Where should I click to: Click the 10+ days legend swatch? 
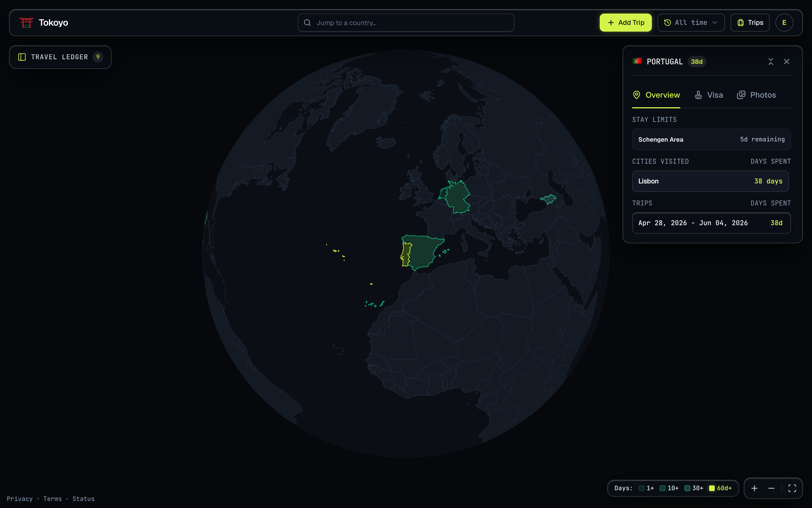click(x=662, y=488)
